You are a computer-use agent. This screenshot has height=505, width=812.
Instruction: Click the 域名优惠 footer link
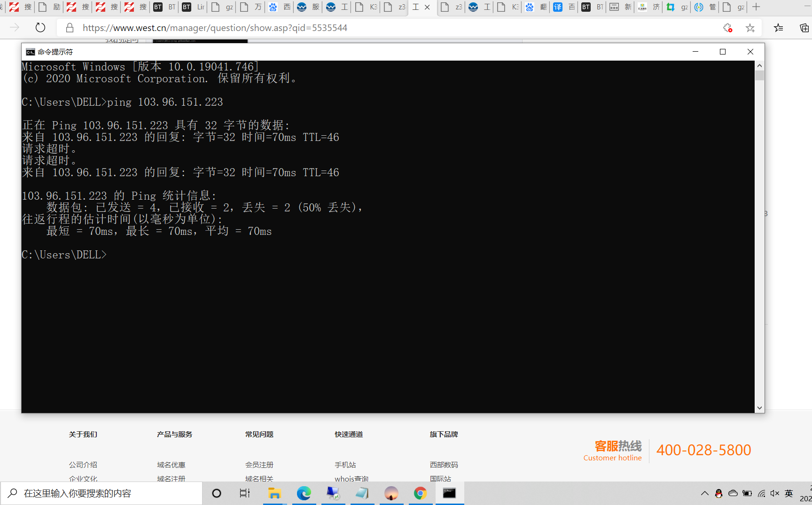171,465
